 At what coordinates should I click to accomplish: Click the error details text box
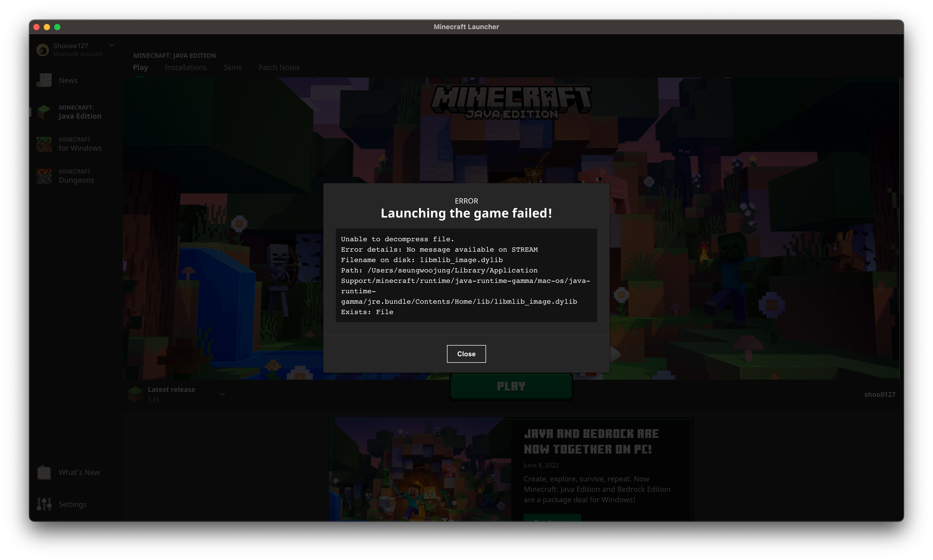click(x=466, y=275)
